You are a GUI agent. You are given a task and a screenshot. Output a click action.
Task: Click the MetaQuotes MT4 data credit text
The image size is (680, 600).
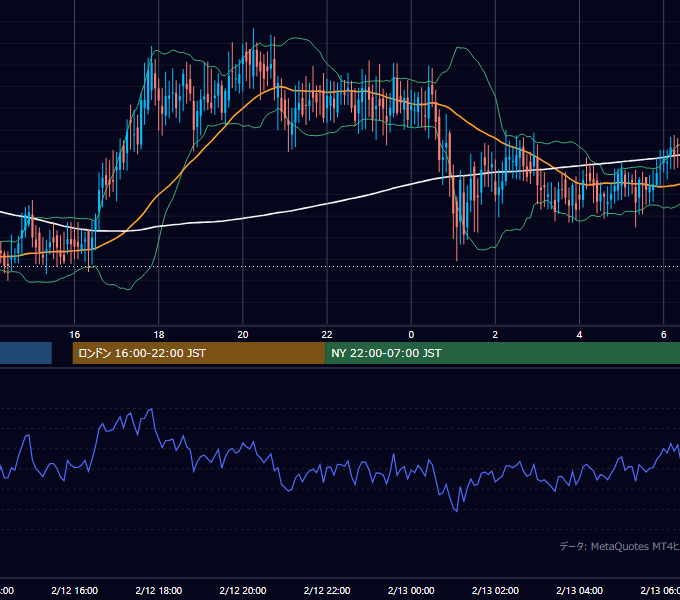[x=620, y=546]
